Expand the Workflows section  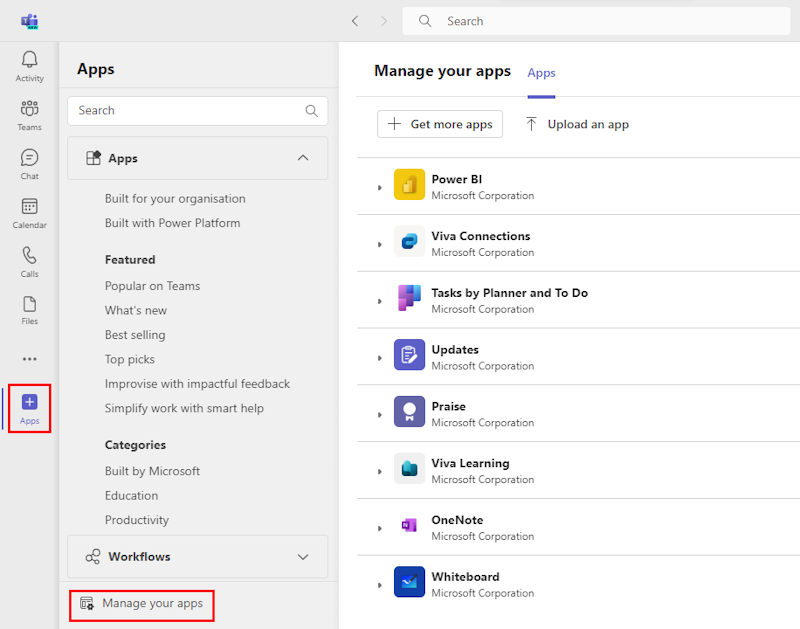tap(304, 557)
